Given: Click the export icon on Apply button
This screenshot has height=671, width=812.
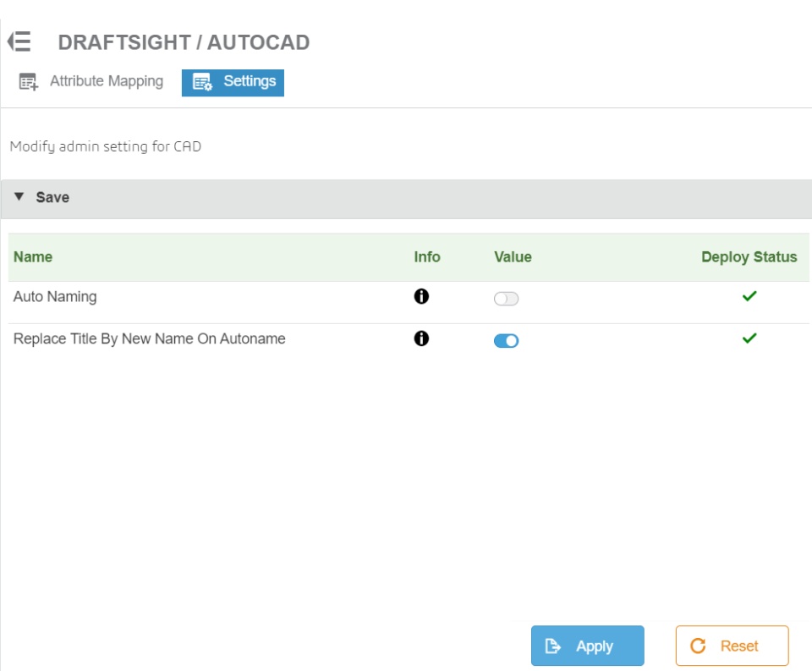Looking at the screenshot, I should (x=552, y=646).
